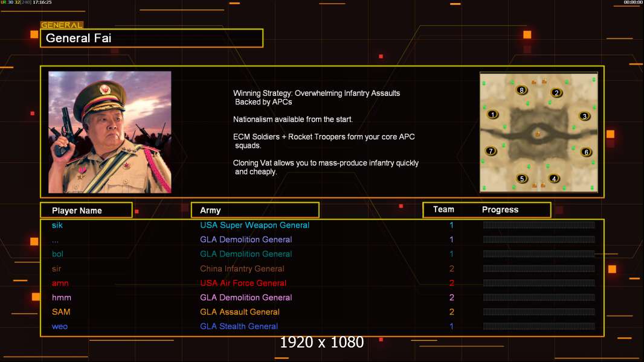The height and width of the screenshot is (362, 644).
Task: Click start position 6 on the map
Action: click(586, 152)
